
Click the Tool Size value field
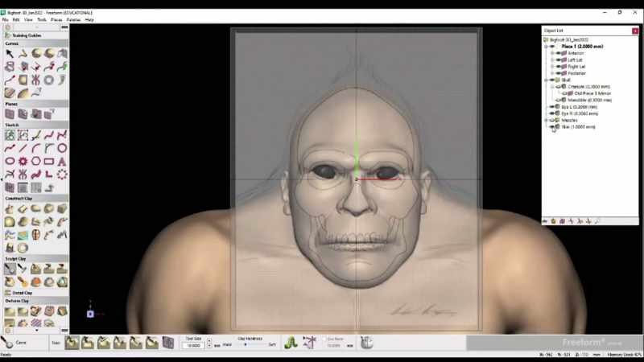(x=193, y=346)
